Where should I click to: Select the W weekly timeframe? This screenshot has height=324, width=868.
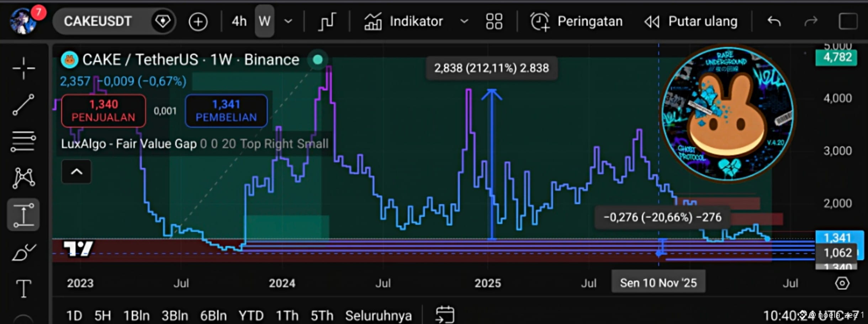click(264, 21)
